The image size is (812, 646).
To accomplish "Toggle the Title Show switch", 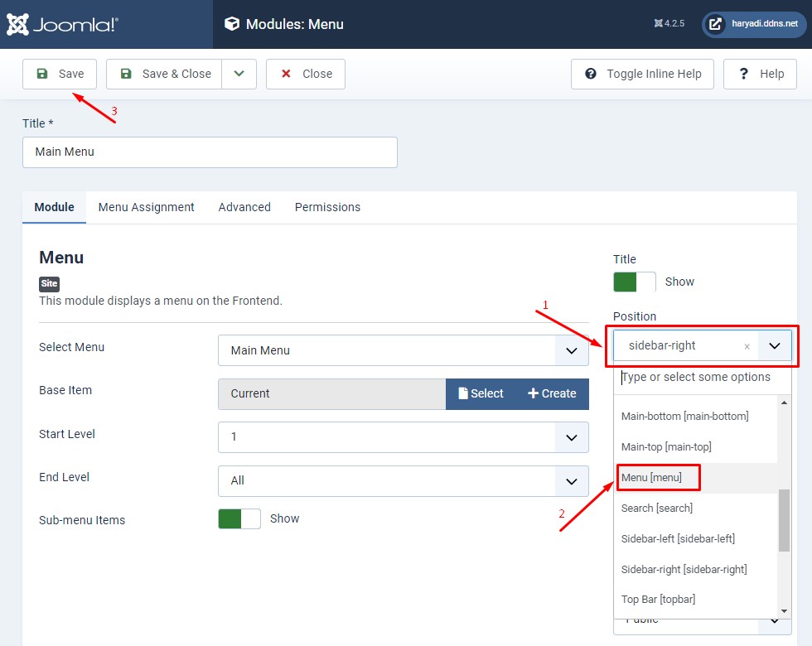I will pos(635,282).
